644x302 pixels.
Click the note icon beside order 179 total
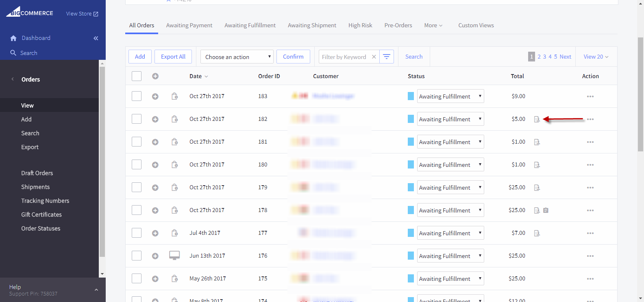click(x=537, y=188)
